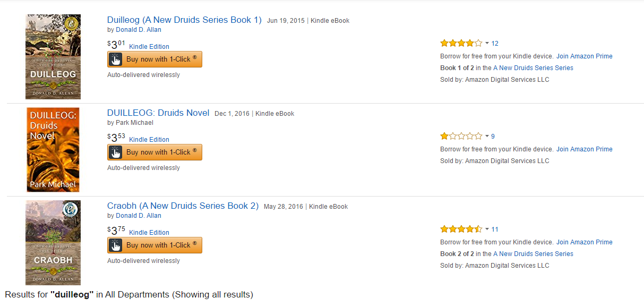The image size is (644, 306).
Task: Click the 1-Click hand icon for Craobh Book 2
Action: [x=115, y=245]
